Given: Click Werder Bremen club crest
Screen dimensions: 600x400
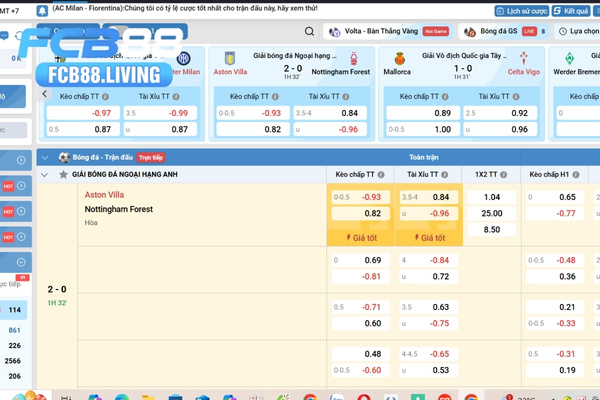Looking at the screenshot, I should point(570,59).
